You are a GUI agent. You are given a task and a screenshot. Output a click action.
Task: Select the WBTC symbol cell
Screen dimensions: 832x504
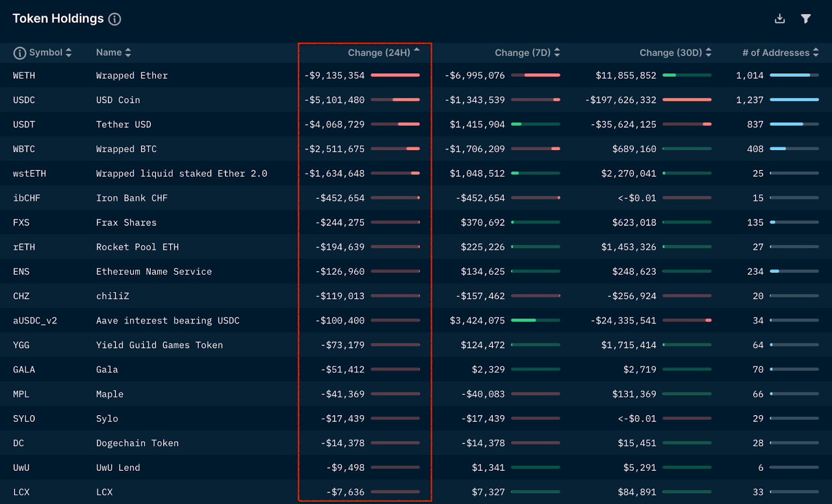[24, 149]
